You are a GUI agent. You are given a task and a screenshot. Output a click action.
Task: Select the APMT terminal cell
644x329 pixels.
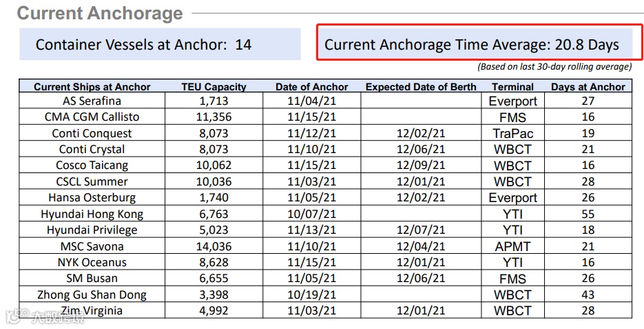click(x=512, y=246)
